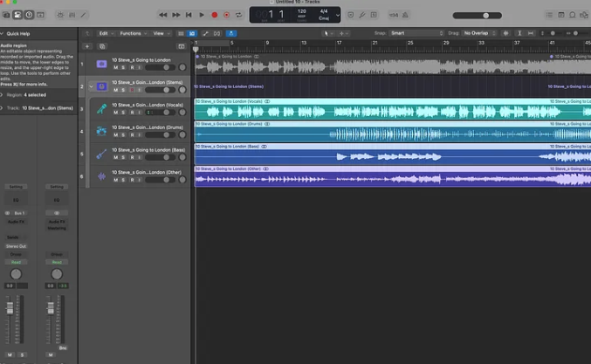Screen dimensions: 591x364
Task: Toggle the Inspector panel icon
Action: click(x=17, y=15)
